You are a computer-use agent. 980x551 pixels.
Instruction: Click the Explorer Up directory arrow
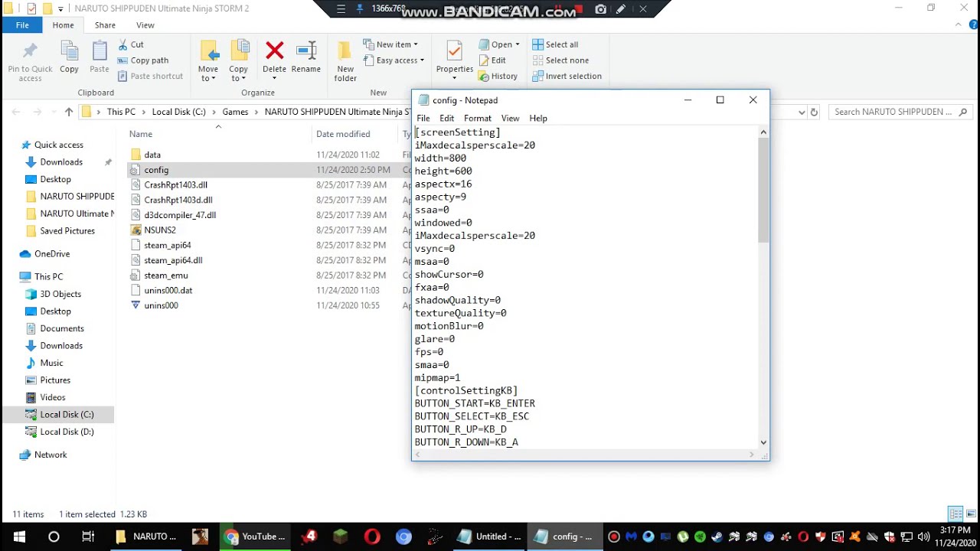point(69,112)
